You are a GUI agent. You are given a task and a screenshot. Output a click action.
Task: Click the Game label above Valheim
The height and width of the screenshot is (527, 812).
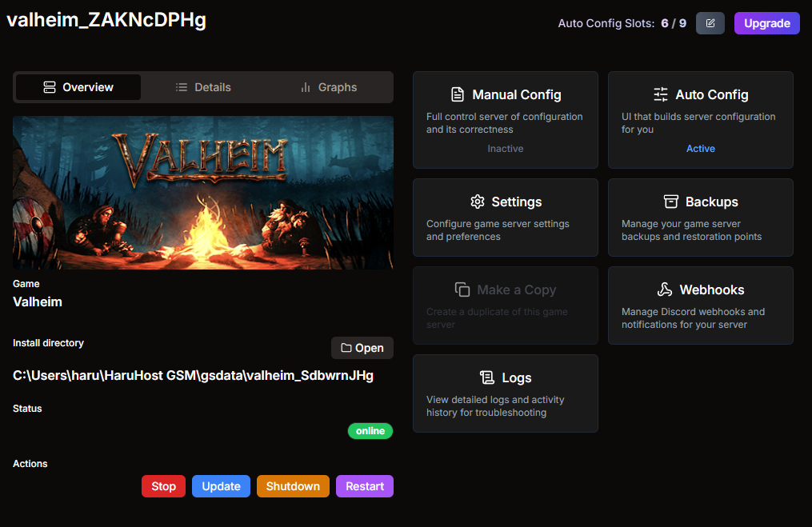point(26,284)
